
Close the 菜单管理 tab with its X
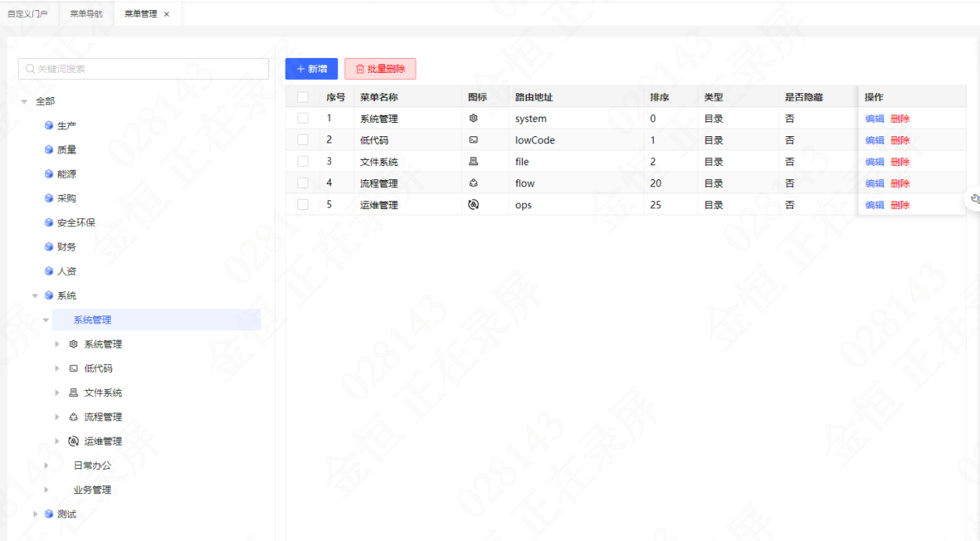click(x=167, y=14)
